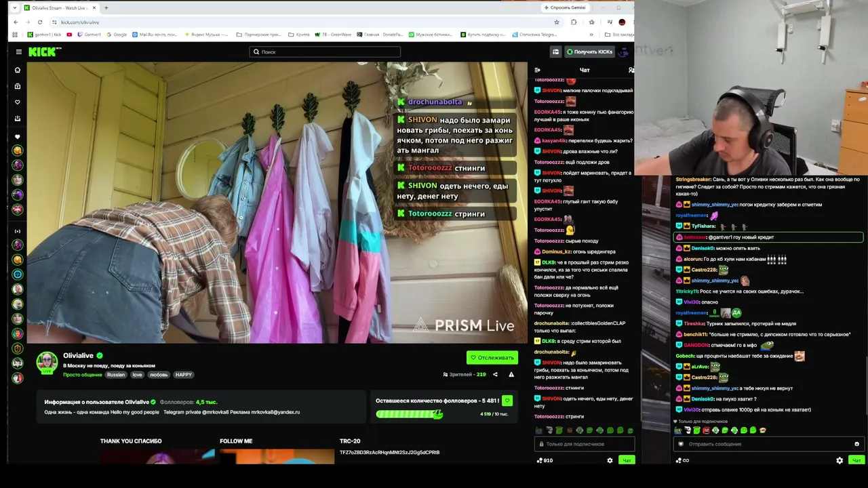Click the "Olivialive" channel name
868x488 pixels.
pyautogui.click(x=78, y=355)
